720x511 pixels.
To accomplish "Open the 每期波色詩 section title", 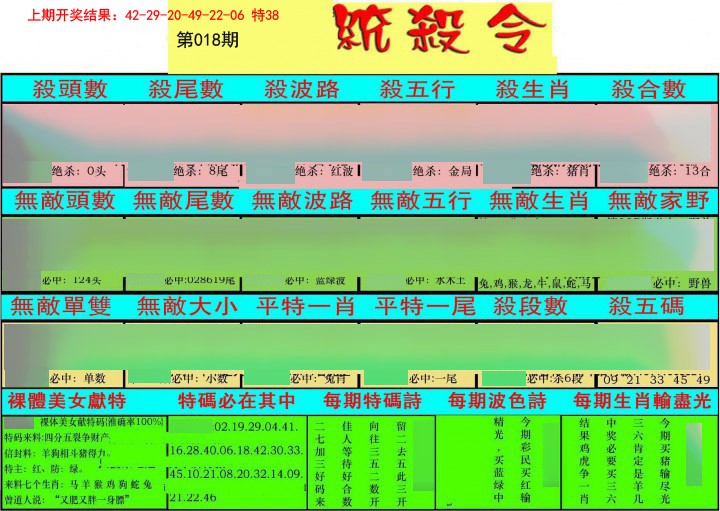I will pos(497,402).
